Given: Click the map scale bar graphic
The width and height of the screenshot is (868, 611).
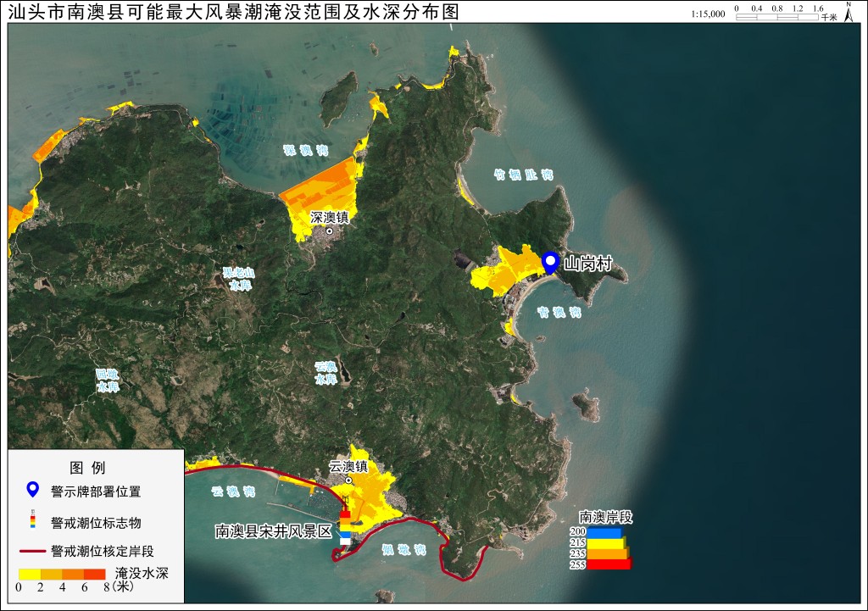Looking at the screenshot, I should coord(777,17).
